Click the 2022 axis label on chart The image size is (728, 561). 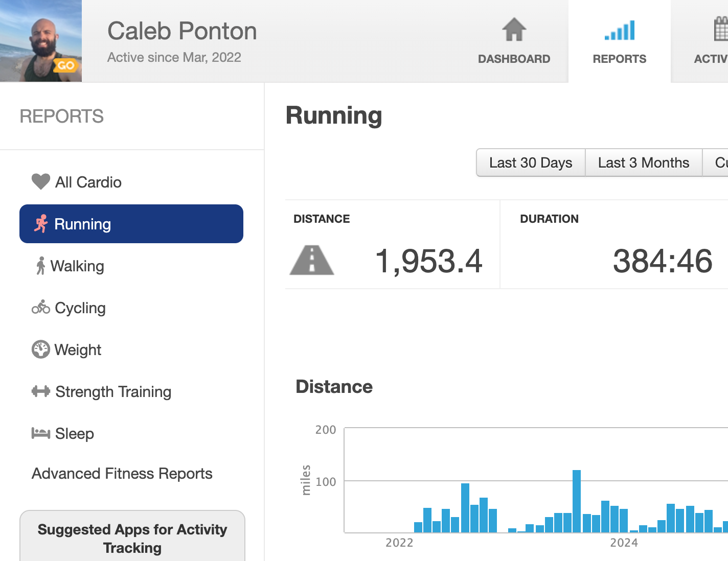399,543
